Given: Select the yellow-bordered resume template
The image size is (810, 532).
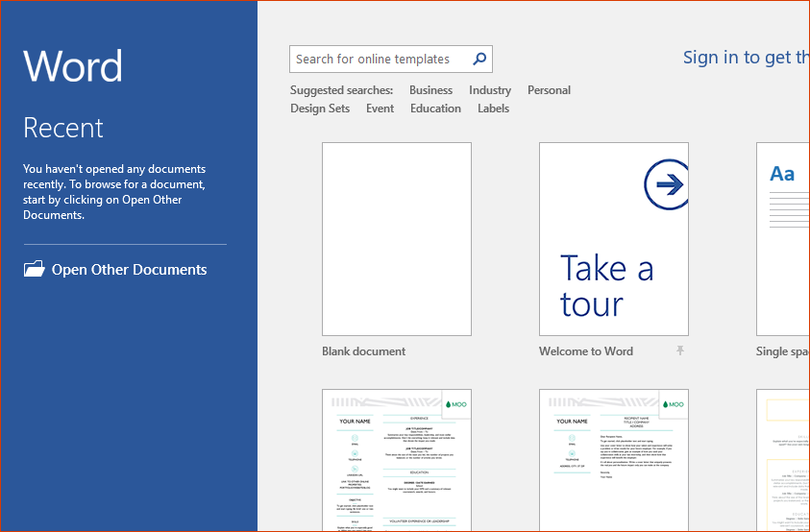Looking at the screenshot, I should click(783, 459).
